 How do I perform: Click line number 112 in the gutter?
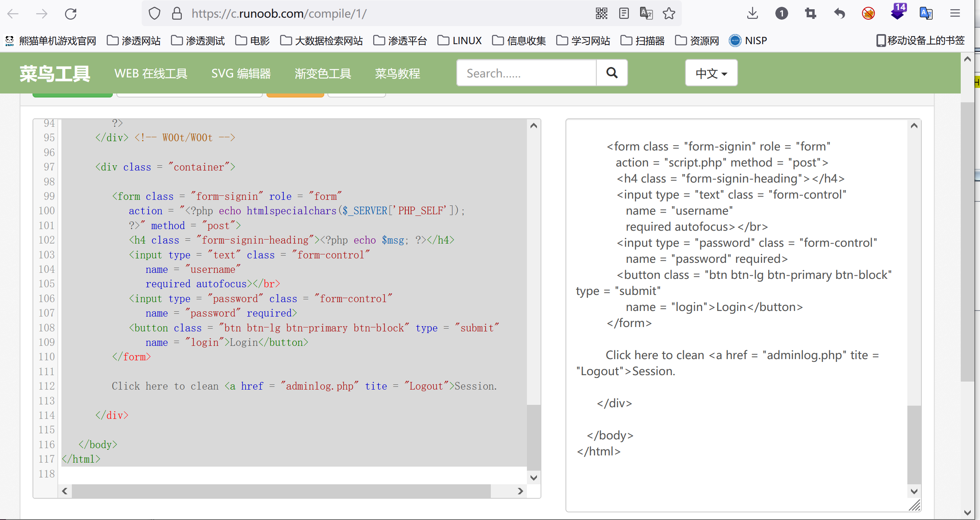pos(47,386)
